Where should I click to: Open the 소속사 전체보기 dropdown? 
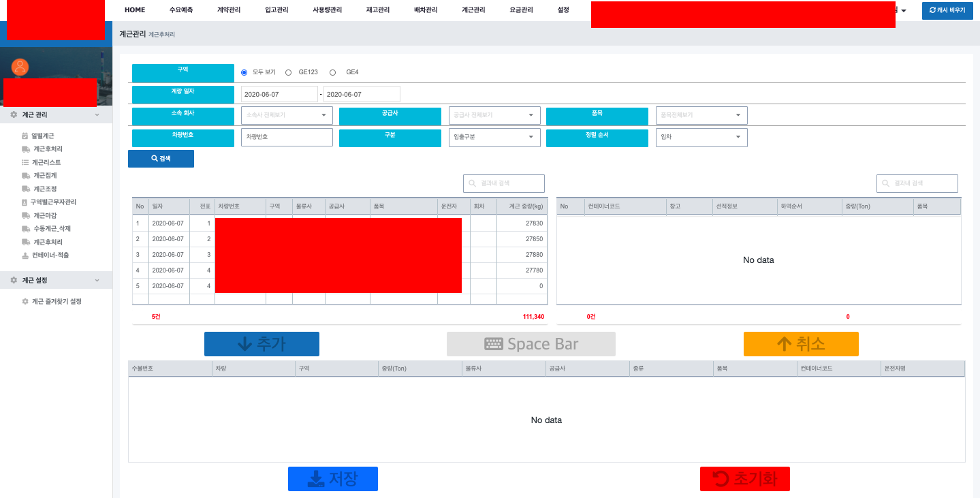[287, 115]
